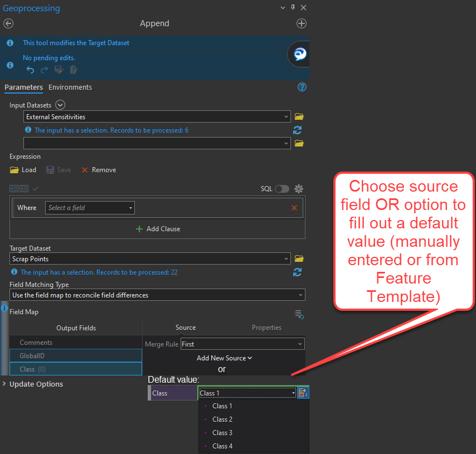Screen dimensions: 476x454
Task: Click the Save edits icon
Action: [59, 70]
